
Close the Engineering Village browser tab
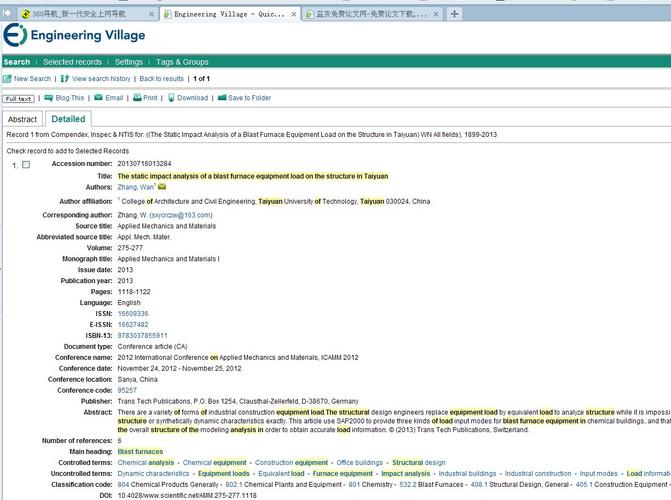(x=294, y=14)
